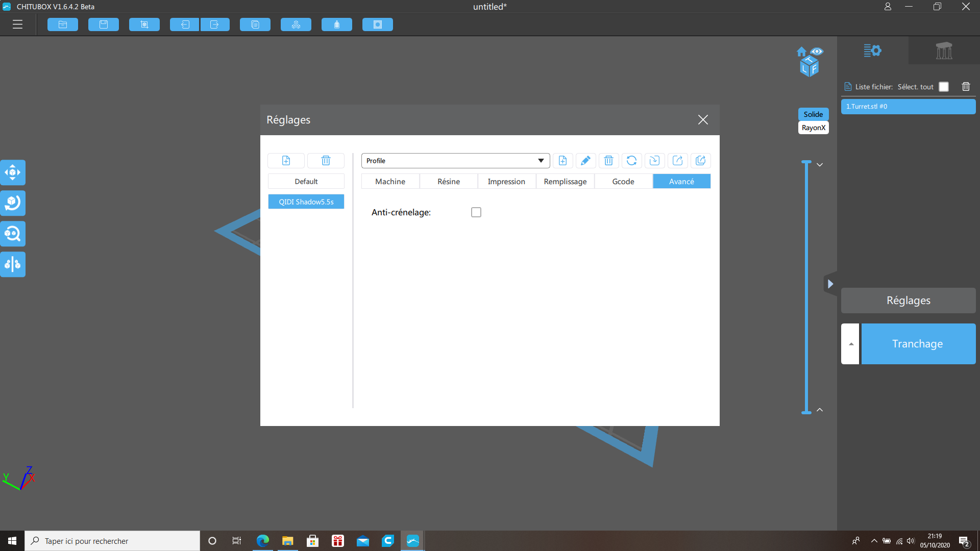Check the Sélect. tout checkbox

(944, 87)
